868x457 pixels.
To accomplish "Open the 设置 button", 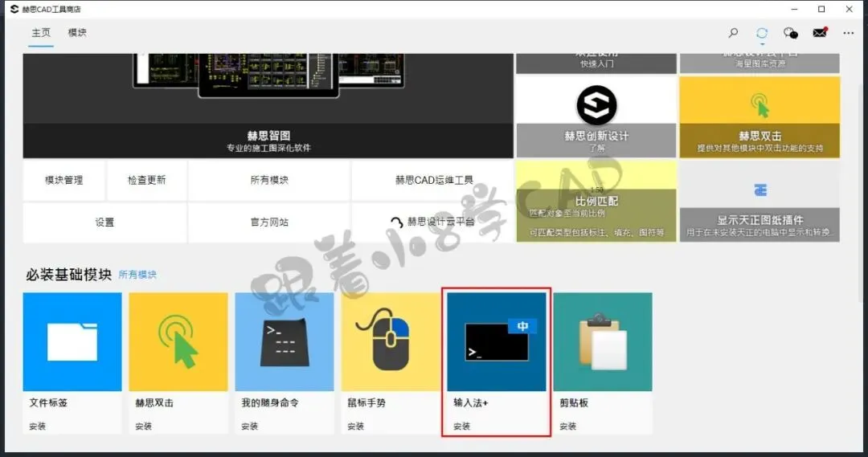I will click(x=104, y=222).
